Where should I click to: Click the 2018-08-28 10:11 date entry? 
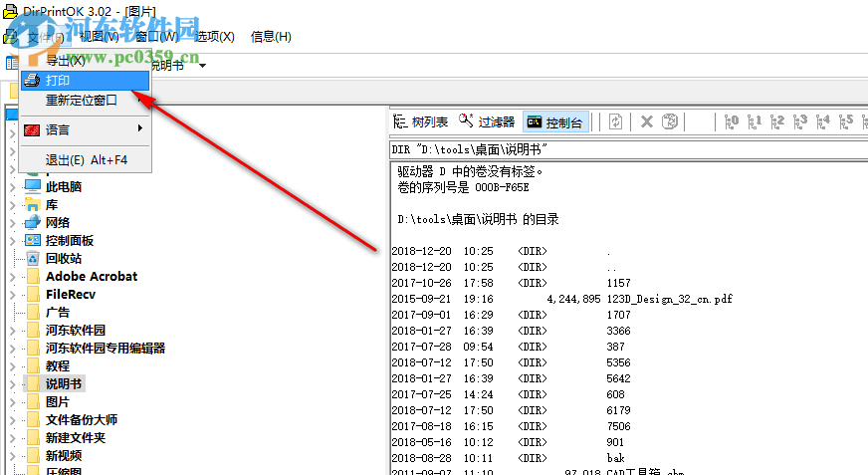click(442, 458)
